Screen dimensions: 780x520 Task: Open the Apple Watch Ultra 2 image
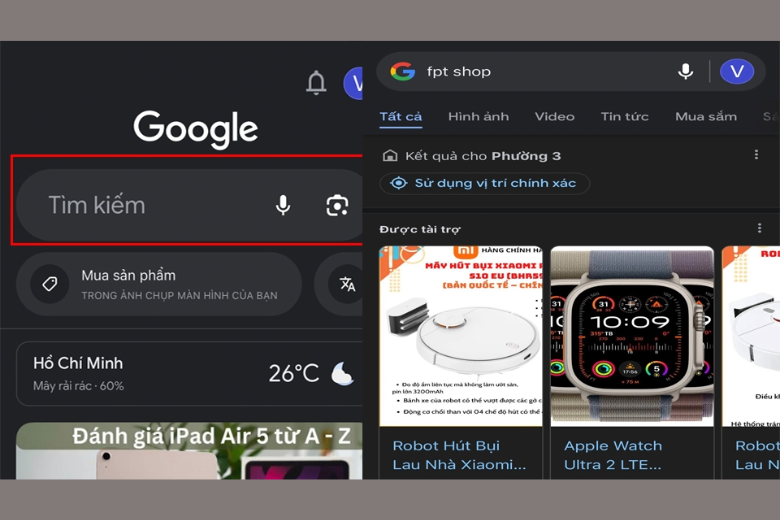coord(632,336)
